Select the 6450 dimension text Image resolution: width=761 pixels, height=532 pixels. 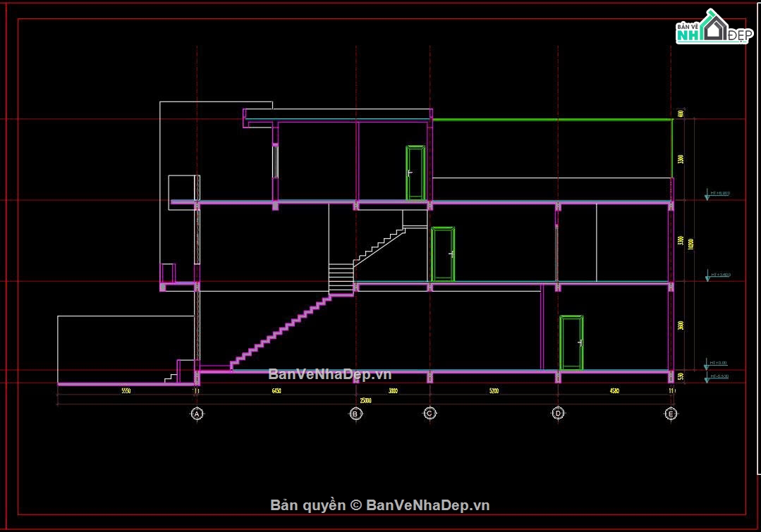276,391
